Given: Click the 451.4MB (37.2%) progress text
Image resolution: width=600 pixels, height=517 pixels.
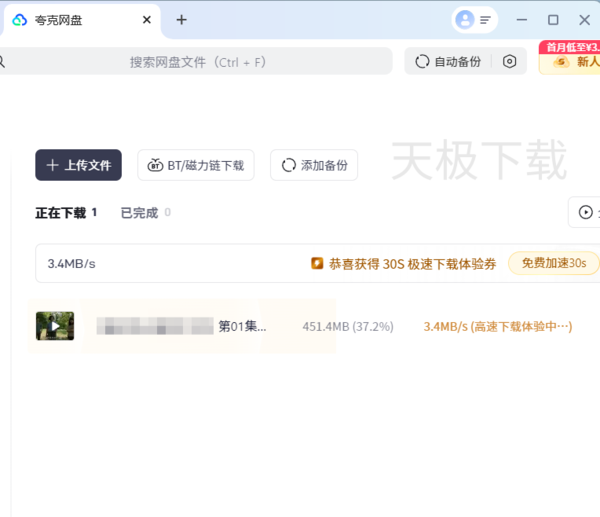Looking at the screenshot, I should click(x=348, y=326).
